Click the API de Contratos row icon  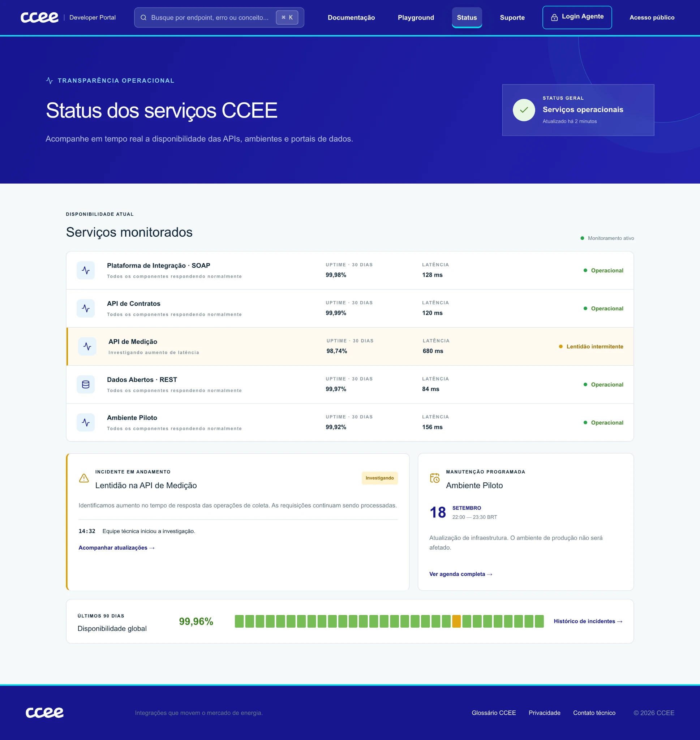[x=86, y=309]
